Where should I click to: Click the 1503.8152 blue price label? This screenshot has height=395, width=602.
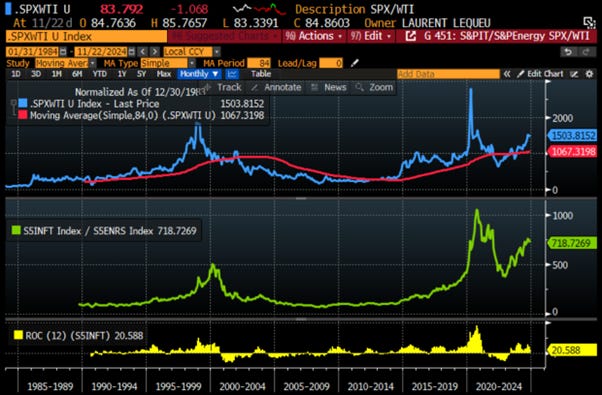coord(572,135)
